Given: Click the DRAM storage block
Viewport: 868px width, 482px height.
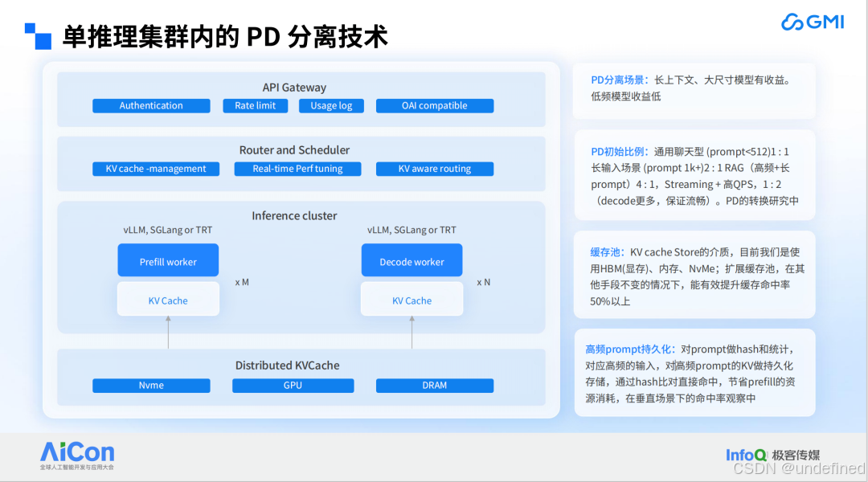Looking at the screenshot, I should pos(435,386).
